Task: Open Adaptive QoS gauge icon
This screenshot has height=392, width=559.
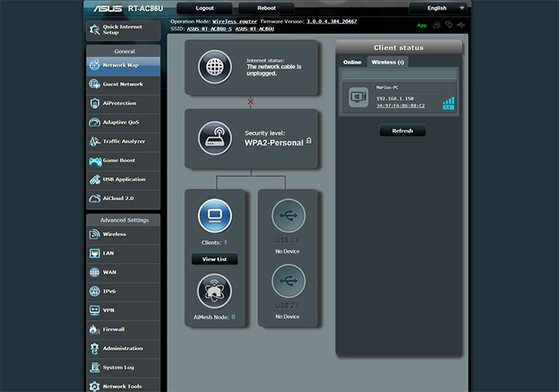Action: point(94,122)
